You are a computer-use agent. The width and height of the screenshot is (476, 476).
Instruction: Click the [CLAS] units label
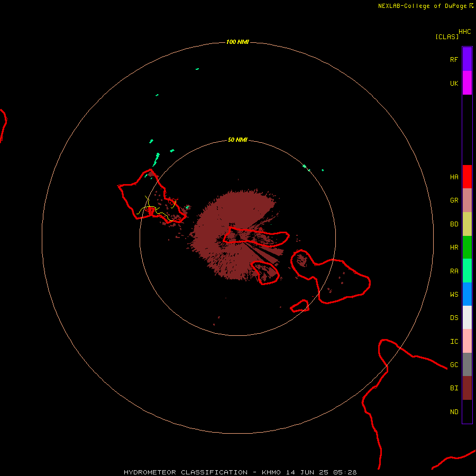point(447,37)
